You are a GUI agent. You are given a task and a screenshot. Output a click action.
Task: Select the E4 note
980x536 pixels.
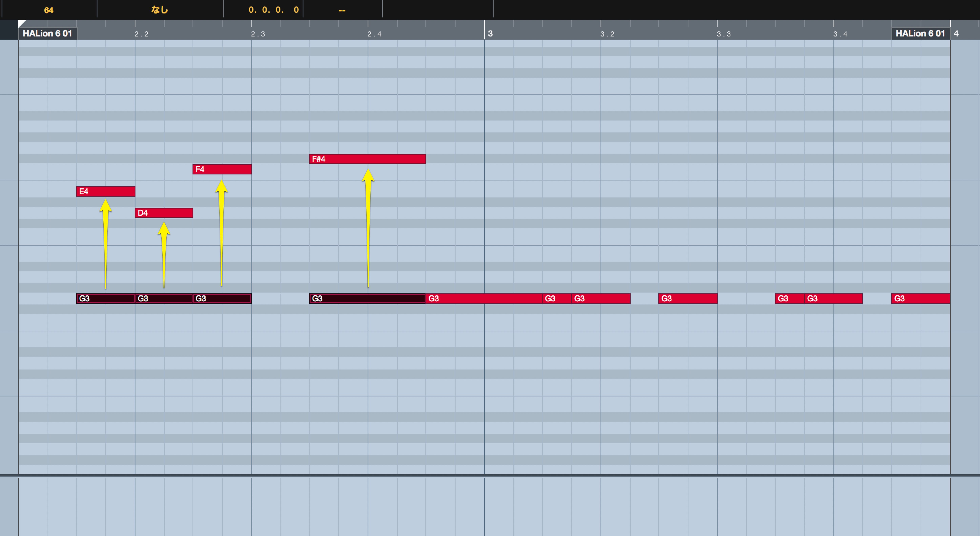pos(106,191)
